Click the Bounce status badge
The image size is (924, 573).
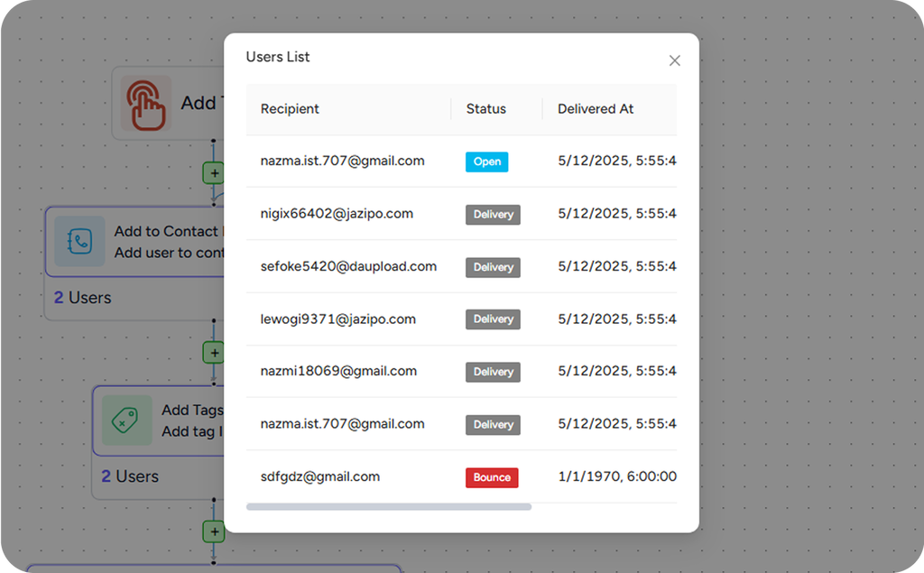point(492,477)
